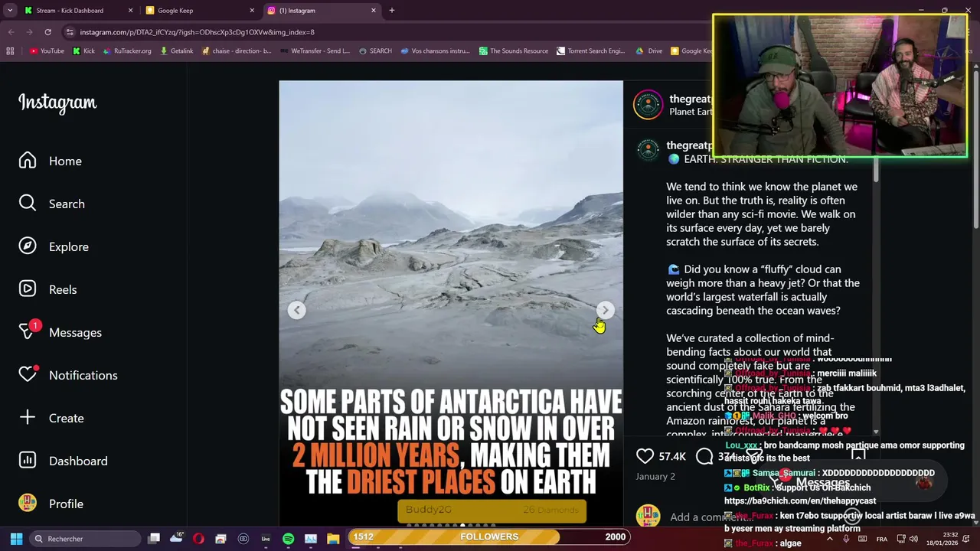The height and width of the screenshot is (551, 980).
Task: Open the Drive bookmark
Action: pyautogui.click(x=649, y=51)
